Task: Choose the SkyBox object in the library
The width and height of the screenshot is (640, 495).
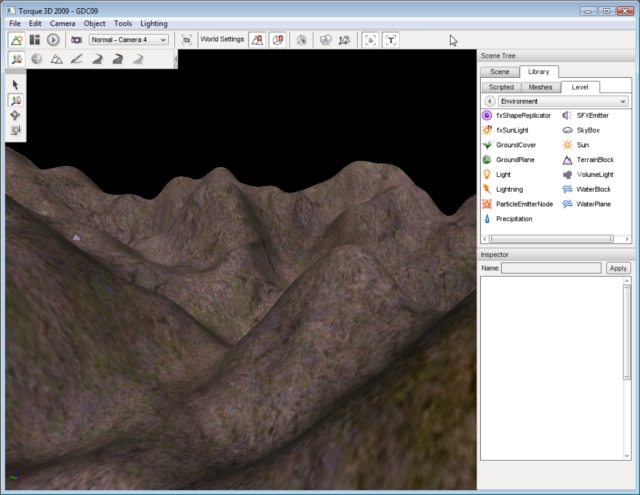Action: [x=588, y=130]
